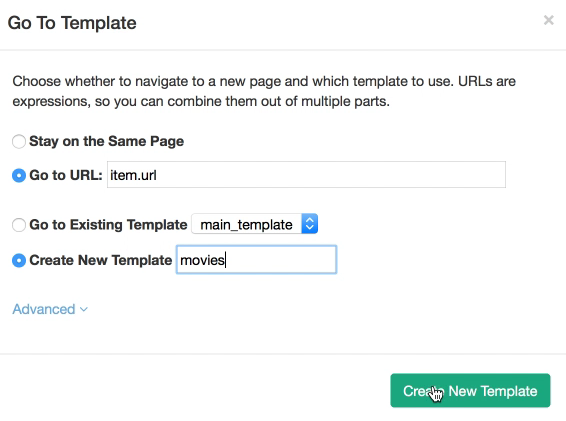Click the blue up-down arrows on template select
The height and width of the screenshot is (421, 566).
(x=309, y=224)
